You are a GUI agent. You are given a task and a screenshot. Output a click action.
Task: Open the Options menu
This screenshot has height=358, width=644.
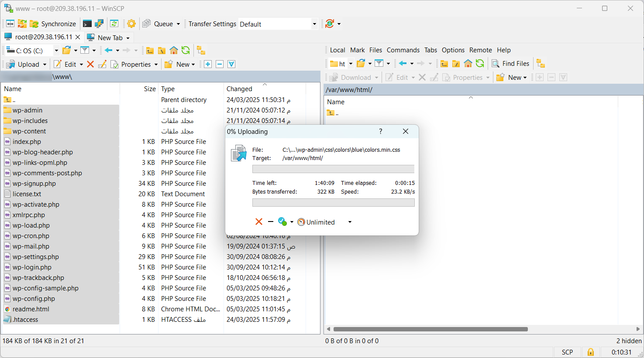pyautogui.click(x=453, y=50)
